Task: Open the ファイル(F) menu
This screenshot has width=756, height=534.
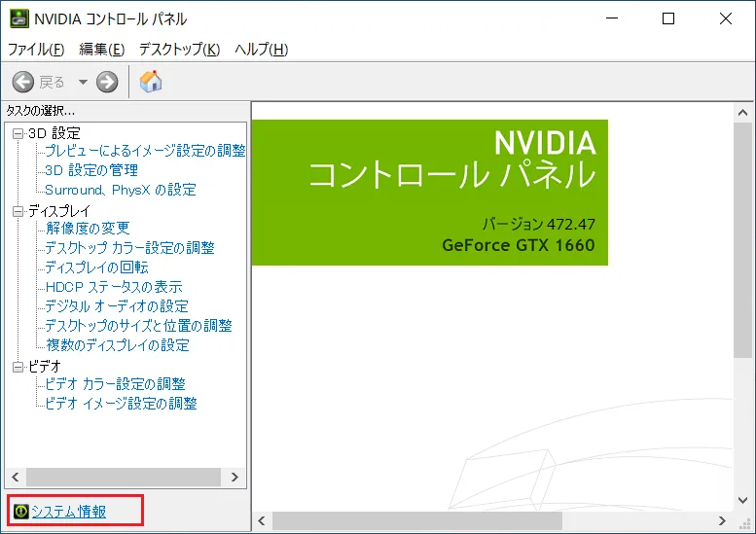Action: click(x=36, y=50)
